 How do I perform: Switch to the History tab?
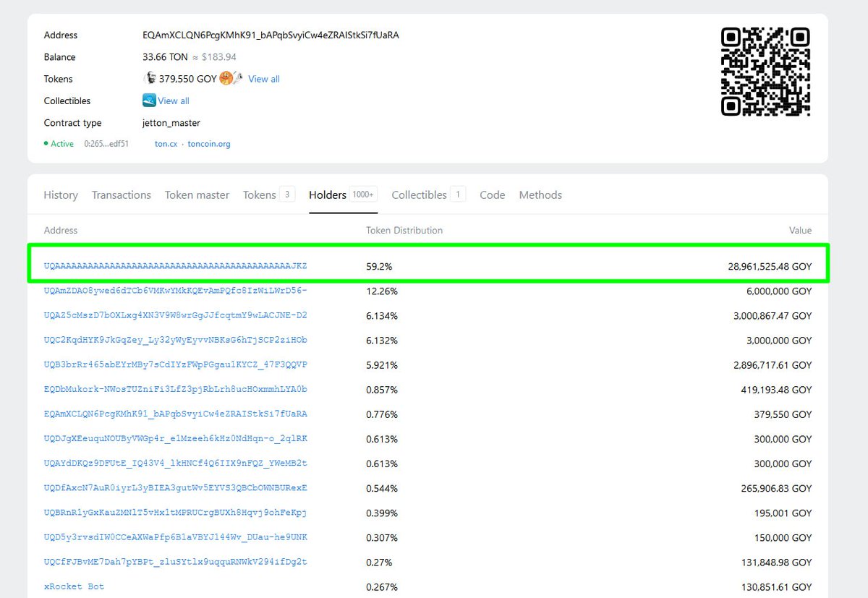point(61,195)
